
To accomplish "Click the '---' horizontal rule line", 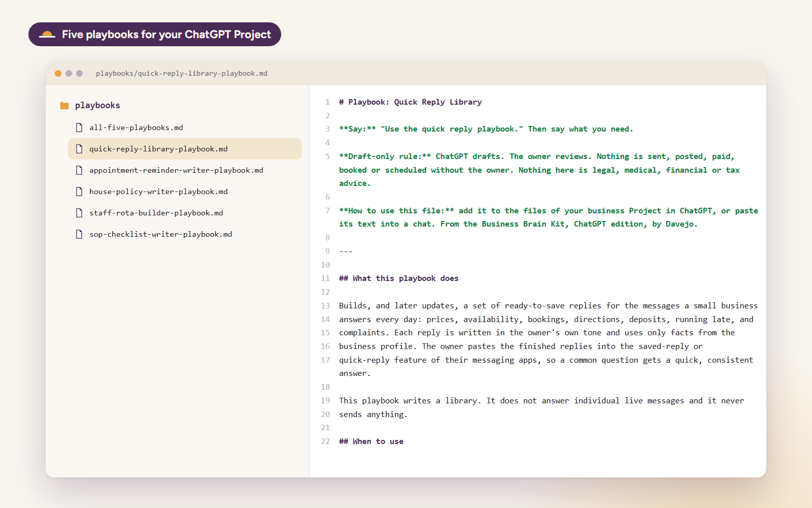I will pos(346,251).
